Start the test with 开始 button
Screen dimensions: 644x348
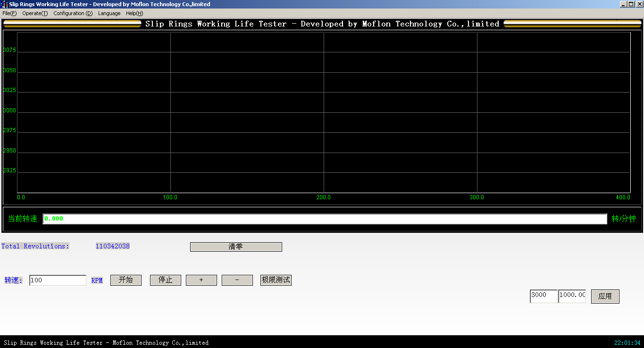point(126,280)
